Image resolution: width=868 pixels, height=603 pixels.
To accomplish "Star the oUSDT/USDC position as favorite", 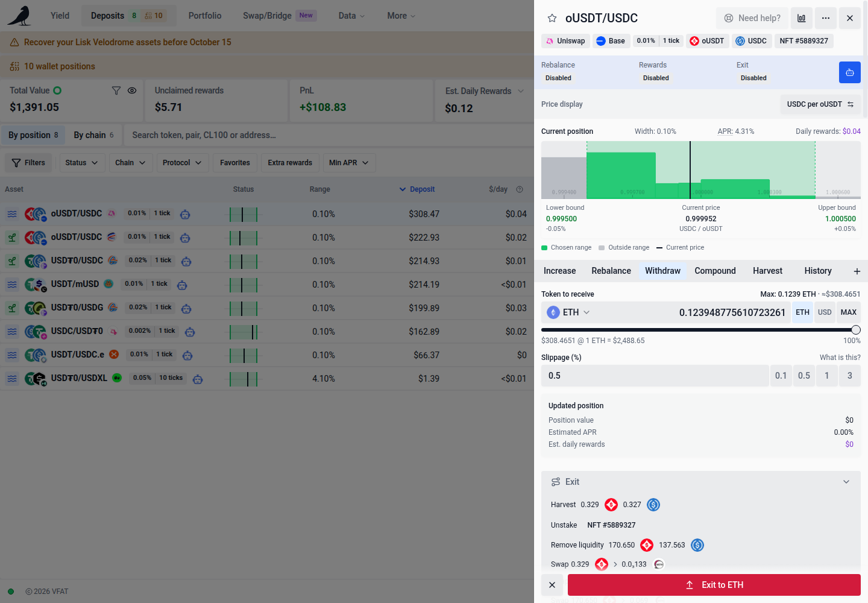I will (552, 18).
